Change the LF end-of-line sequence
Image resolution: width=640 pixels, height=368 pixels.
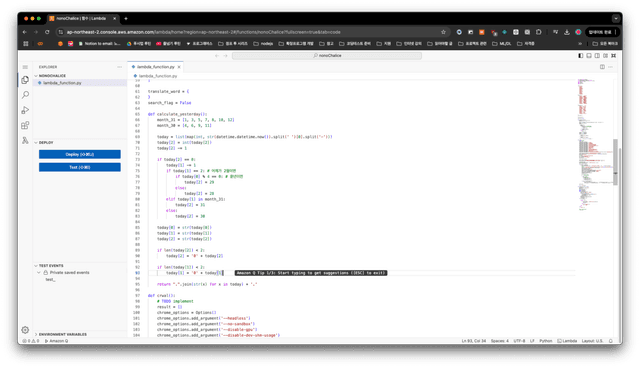click(532, 341)
